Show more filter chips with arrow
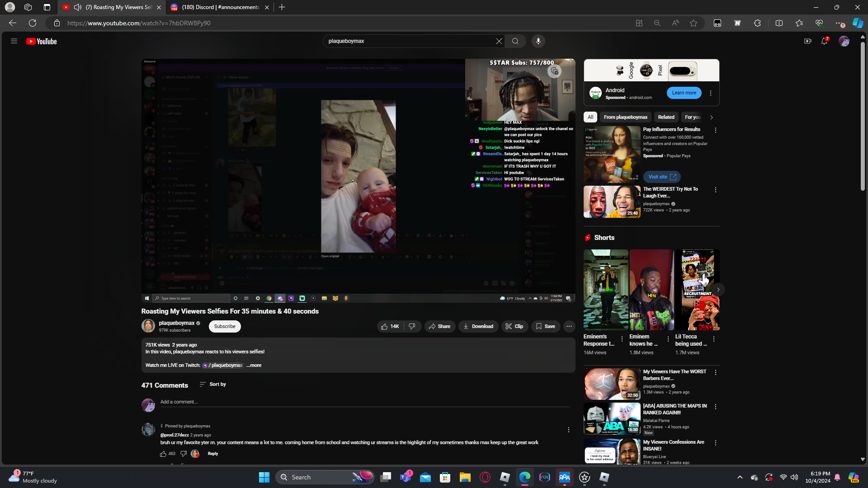Viewport: 868px width, 488px height. pyautogui.click(x=712, y=117)
